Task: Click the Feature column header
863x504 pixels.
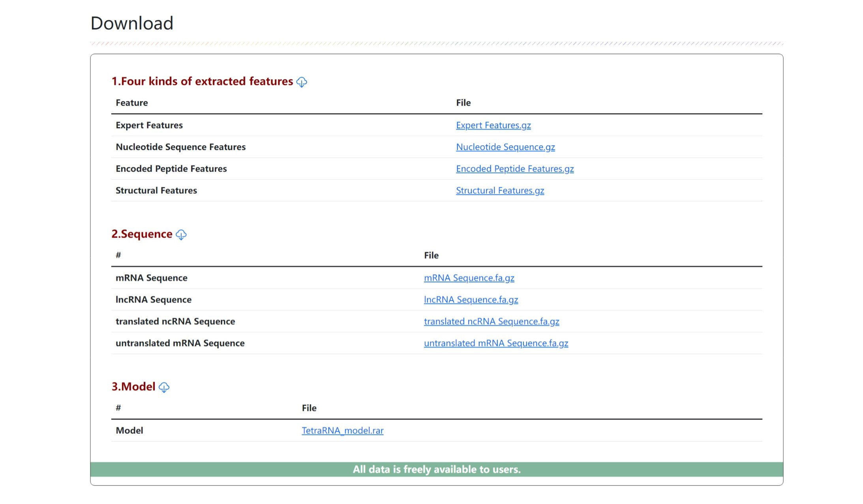Action: point(131,103)
